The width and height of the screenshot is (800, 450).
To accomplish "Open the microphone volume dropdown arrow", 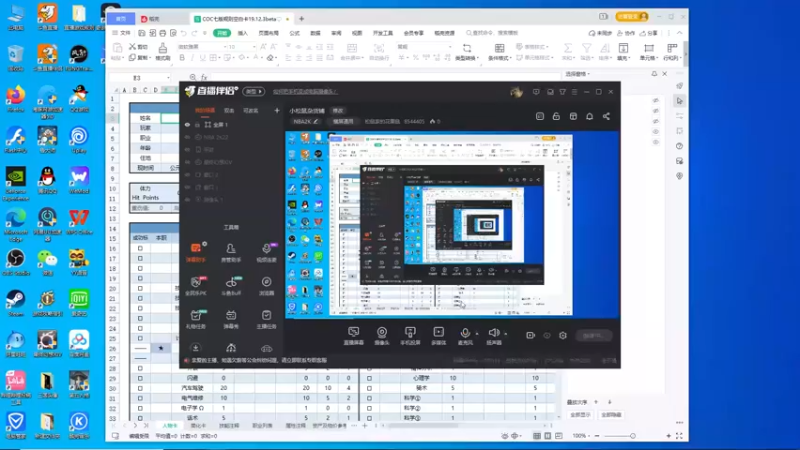I will coord(477,334).
